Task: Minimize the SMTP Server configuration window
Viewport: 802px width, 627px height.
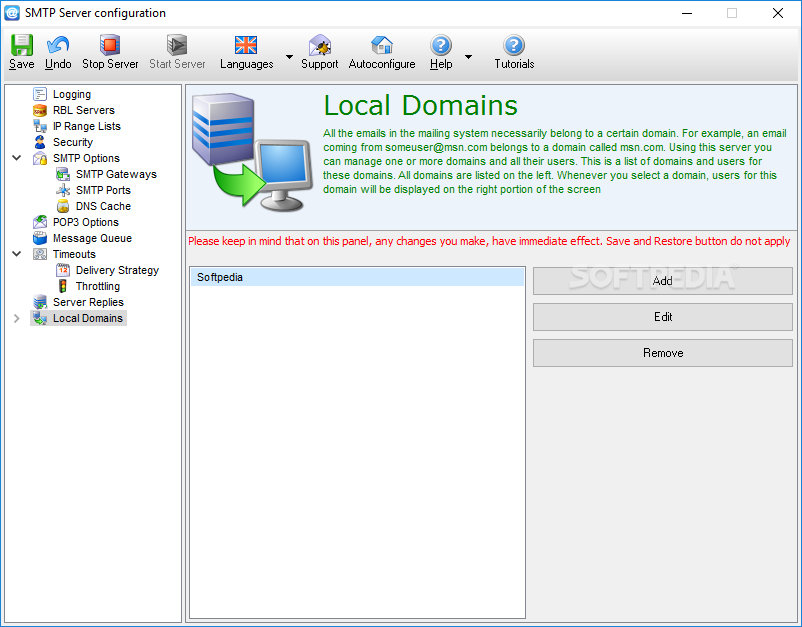Action: [x=687, y=13]
